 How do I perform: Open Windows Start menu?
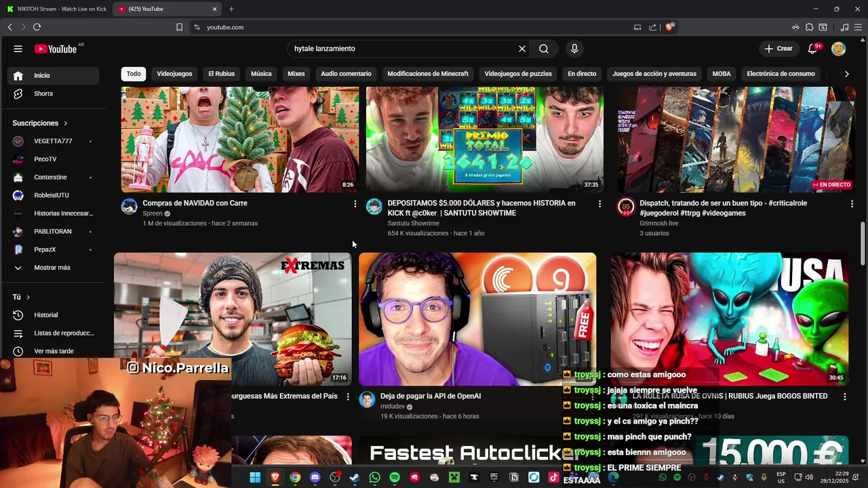255,478
